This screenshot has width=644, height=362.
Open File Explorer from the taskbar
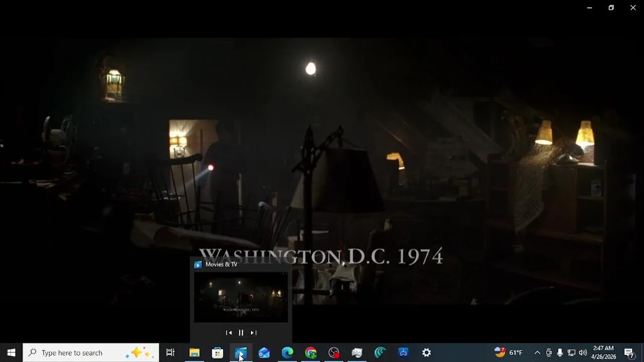[x=194, y=352]
